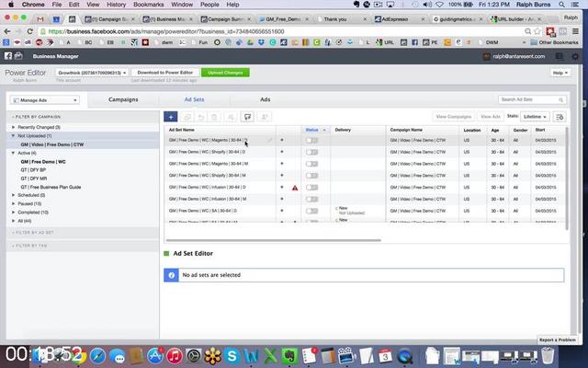Open Evernote from the dock
This screenshot has height=368, width=588.
click(289, 356)
